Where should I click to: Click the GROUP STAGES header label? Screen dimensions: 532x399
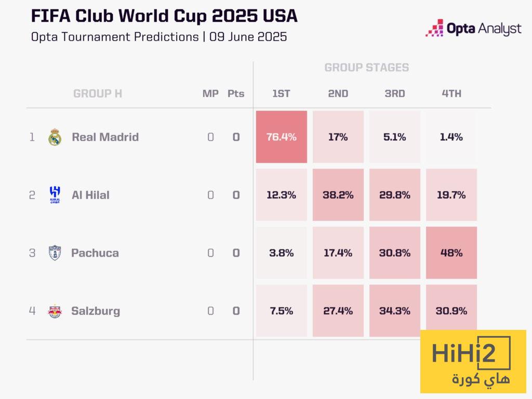pyautogui.click(x=366, y=68)
